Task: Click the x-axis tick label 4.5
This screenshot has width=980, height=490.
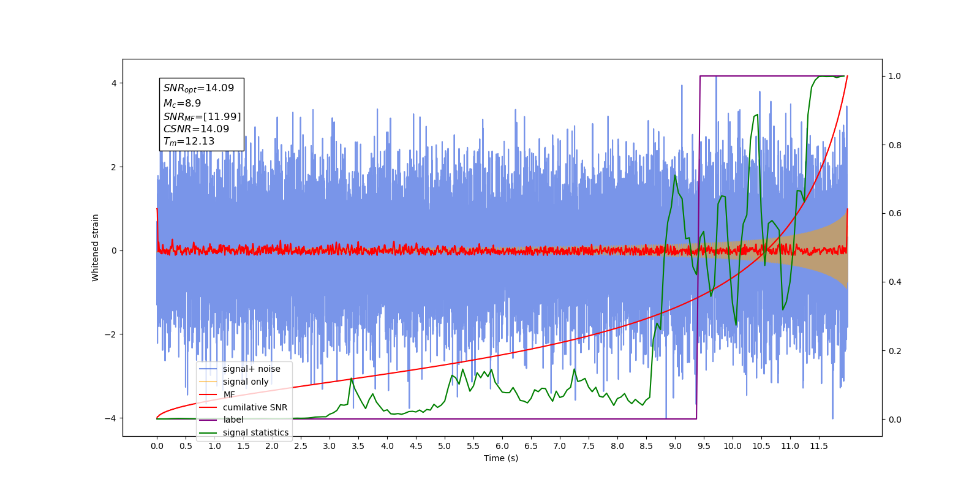Action: click(416, 446)
